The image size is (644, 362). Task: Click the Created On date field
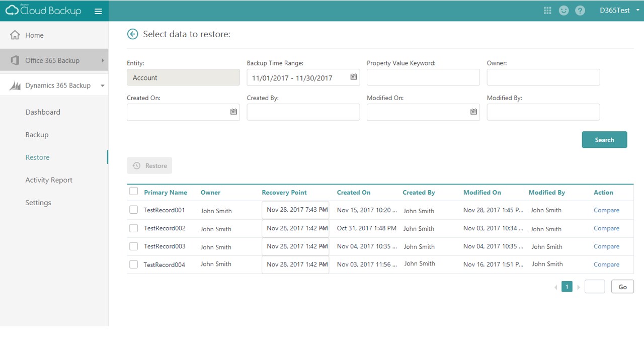coord(183,112)
